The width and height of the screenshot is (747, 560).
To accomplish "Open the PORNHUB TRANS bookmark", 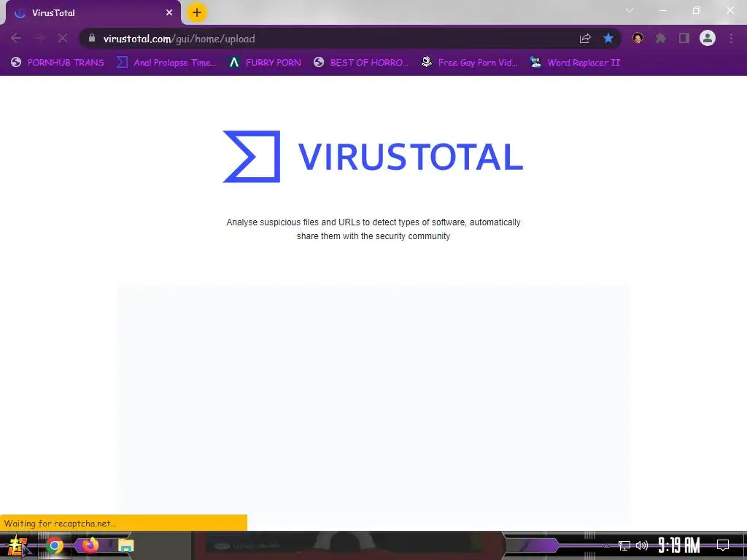I will pos(57,63).
